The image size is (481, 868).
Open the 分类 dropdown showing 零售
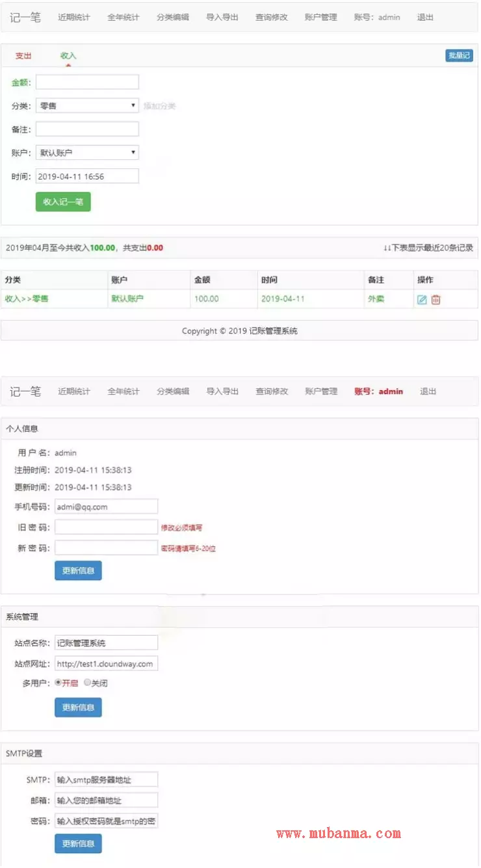pyautogui.click(x=87, y=105)
